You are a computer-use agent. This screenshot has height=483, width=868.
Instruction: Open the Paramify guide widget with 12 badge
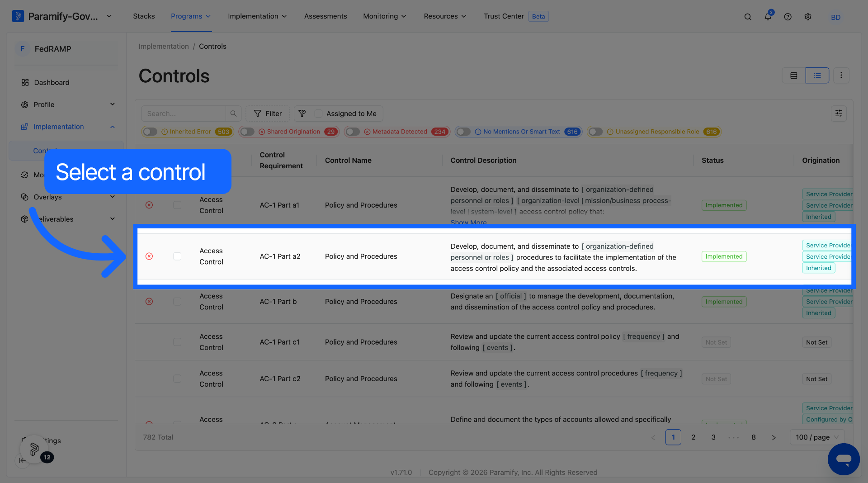coord(34,449)
